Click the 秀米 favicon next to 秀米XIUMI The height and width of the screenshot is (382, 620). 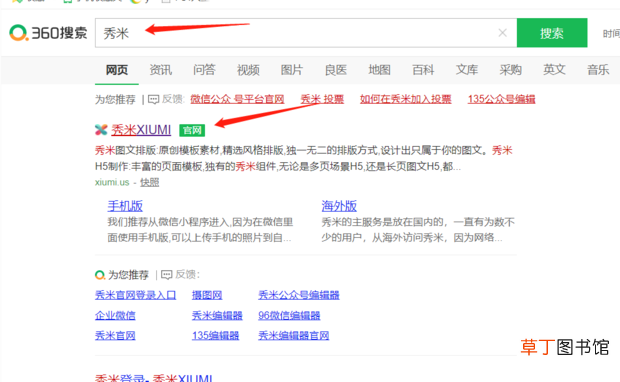tap(101, 130)
